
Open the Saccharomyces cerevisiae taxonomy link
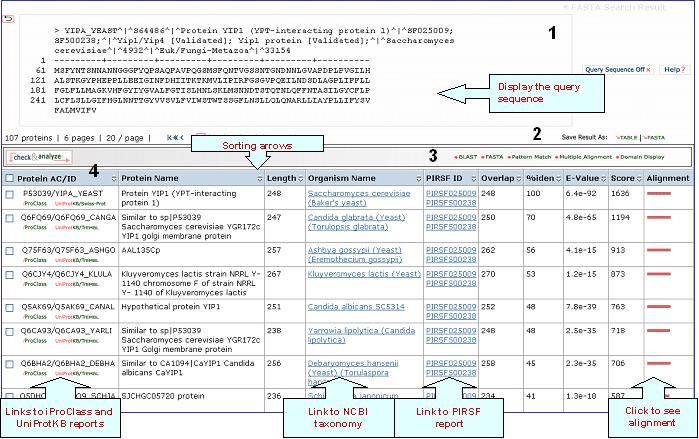(x=358, y=193)
